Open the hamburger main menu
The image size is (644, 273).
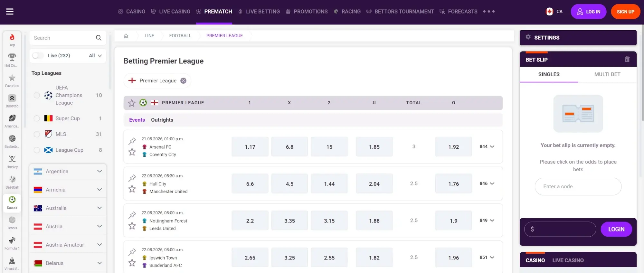pos(10,12)
